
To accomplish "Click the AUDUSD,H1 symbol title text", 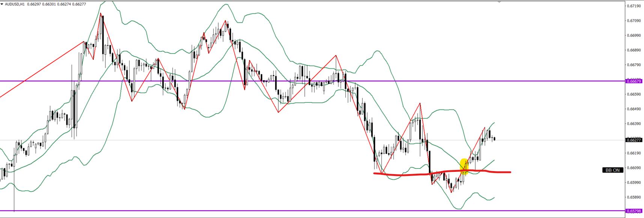I will click(x=15, y=4).
